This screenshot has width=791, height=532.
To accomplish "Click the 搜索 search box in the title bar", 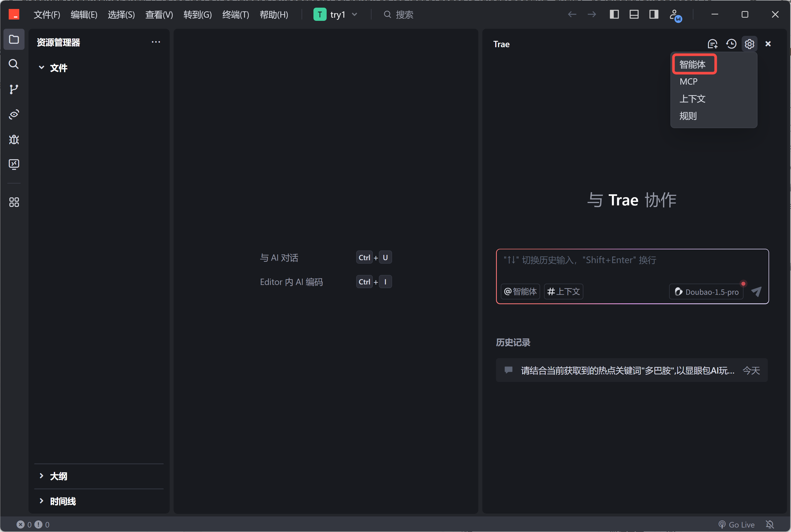I will tap(399, 14).
